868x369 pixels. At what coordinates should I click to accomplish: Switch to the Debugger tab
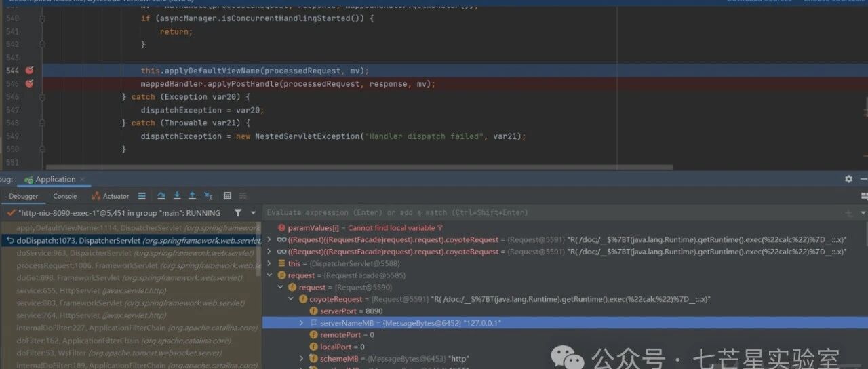click(x=24, y=196)
